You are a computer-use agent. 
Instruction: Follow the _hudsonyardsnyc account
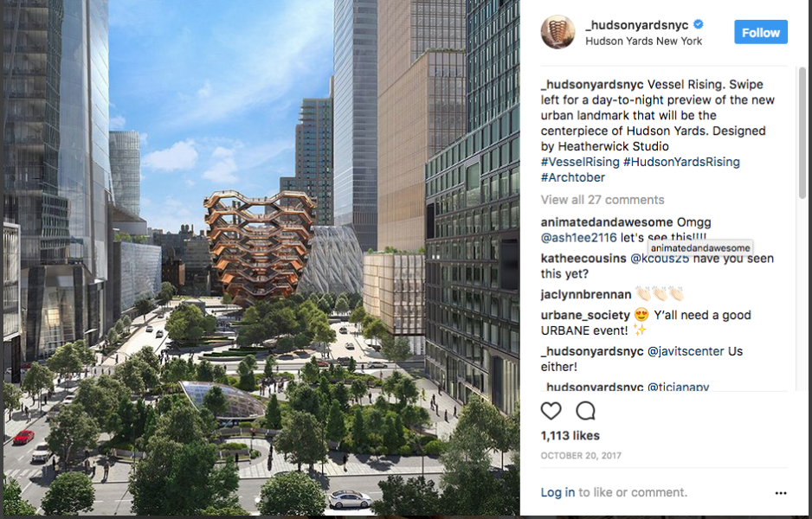(x=761, y=32)
